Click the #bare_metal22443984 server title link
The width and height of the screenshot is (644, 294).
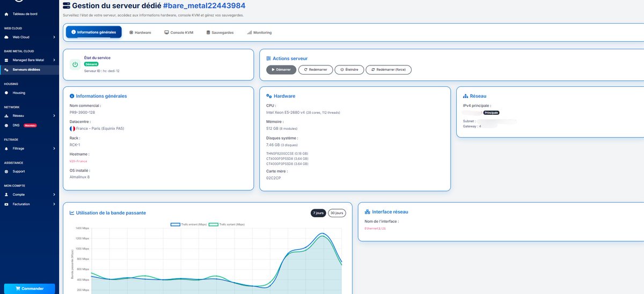204,6
